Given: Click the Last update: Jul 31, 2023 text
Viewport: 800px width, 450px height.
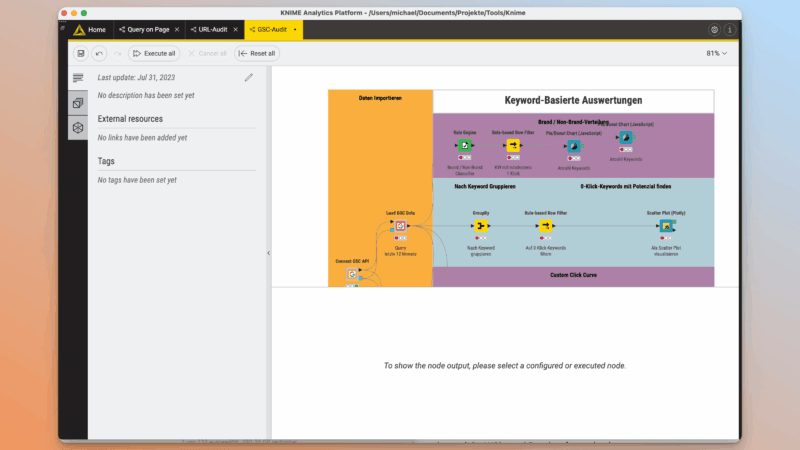Looking at the screenshot, I should (136, 78).
